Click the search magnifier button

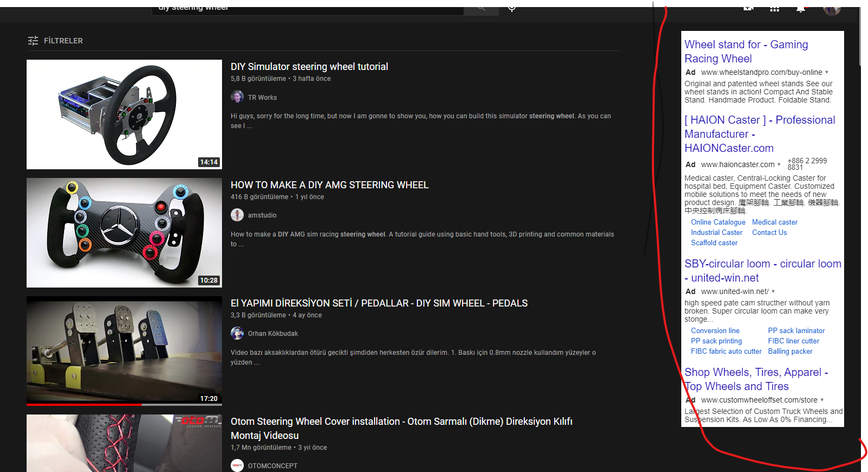click(481, 10)
